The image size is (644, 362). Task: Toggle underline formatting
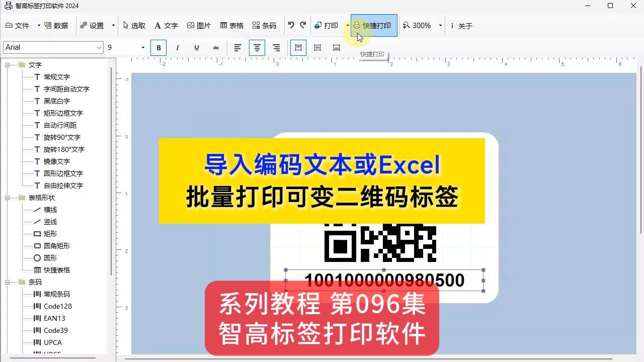point(196,48)
